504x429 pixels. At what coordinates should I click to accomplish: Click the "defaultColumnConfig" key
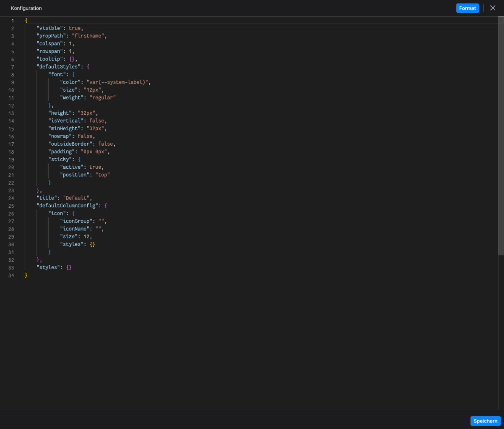pyautogui.click(x=67, y=205)
